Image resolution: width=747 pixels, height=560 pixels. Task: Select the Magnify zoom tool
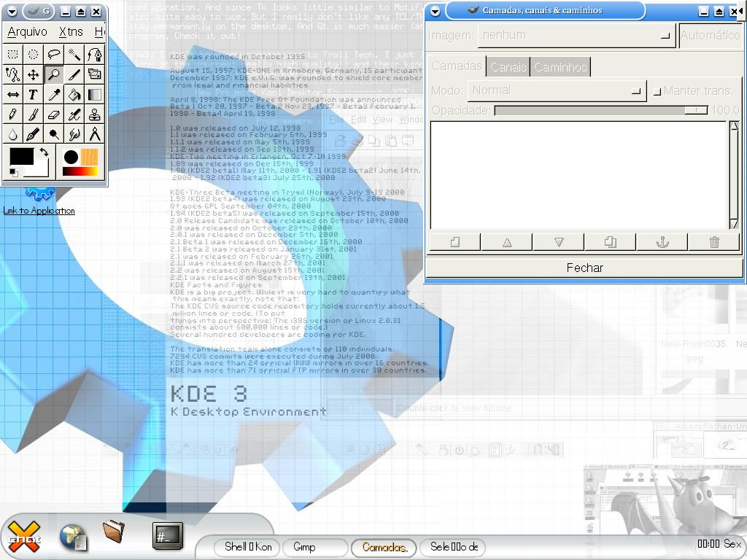[54, 74]
